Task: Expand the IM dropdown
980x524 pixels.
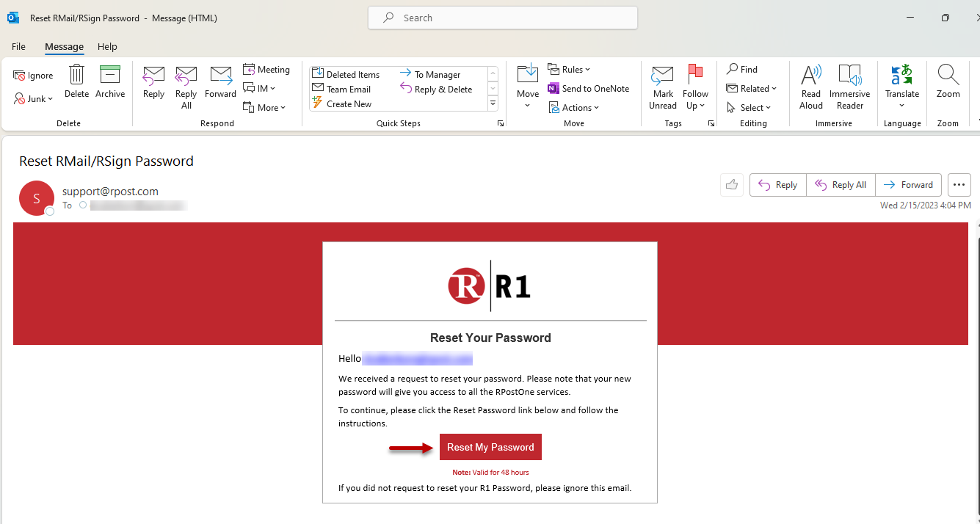Action: (259, 89)
